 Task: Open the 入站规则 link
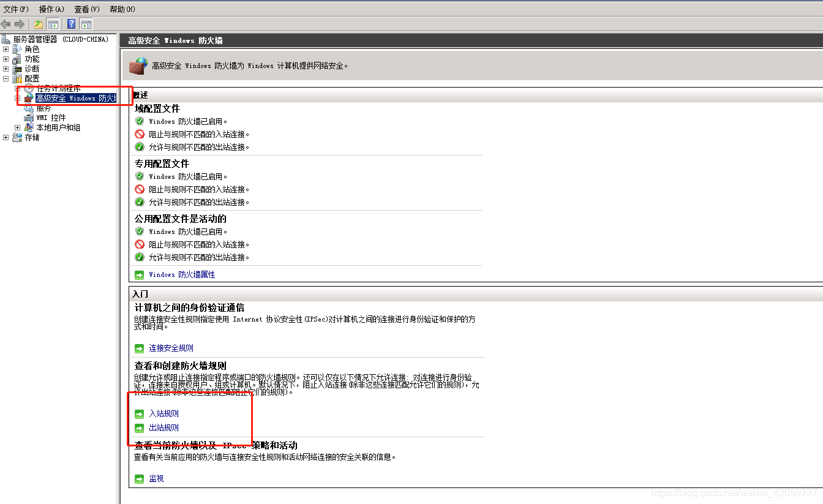pyautogui.click(x=163, y=413)
